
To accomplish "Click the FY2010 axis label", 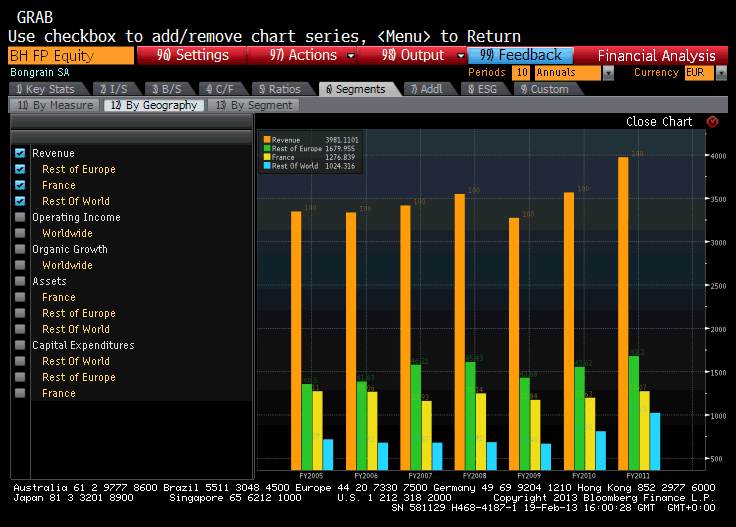I will click(583, 475).
